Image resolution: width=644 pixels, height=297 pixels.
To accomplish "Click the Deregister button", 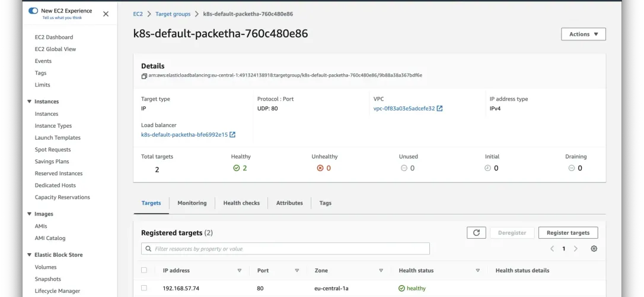I will [512, 233].
